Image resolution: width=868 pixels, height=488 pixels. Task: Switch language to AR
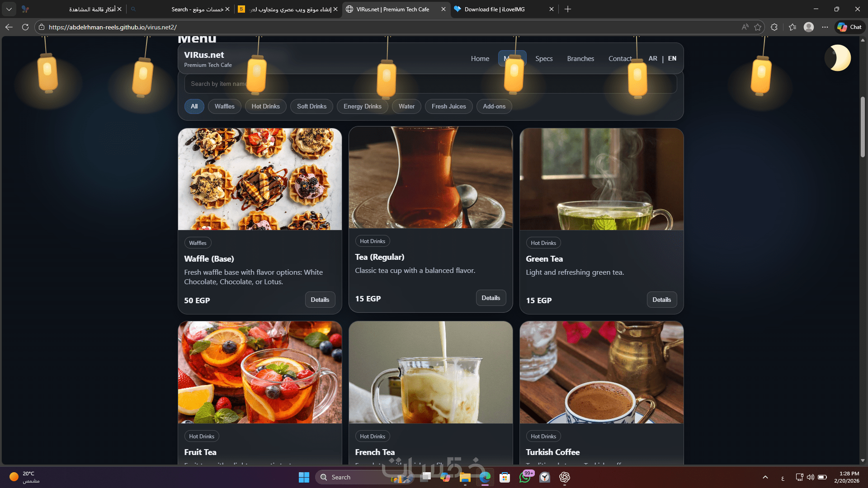[652, 58]
